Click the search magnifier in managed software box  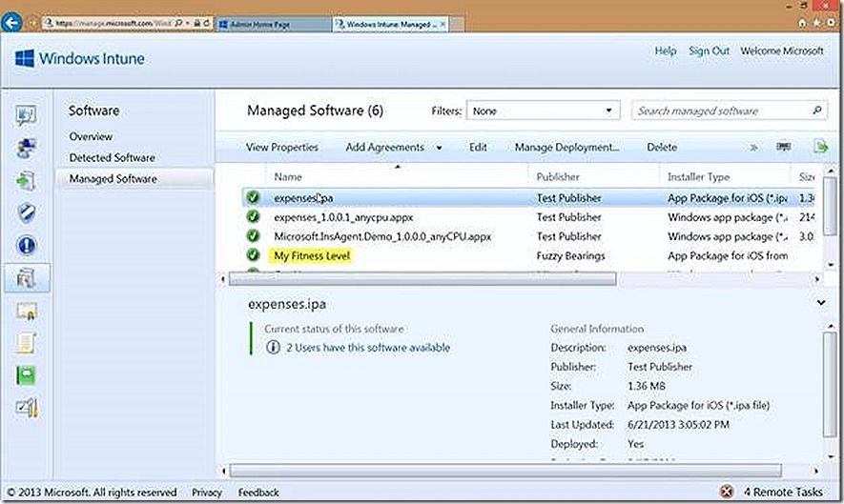click(817, 111)
